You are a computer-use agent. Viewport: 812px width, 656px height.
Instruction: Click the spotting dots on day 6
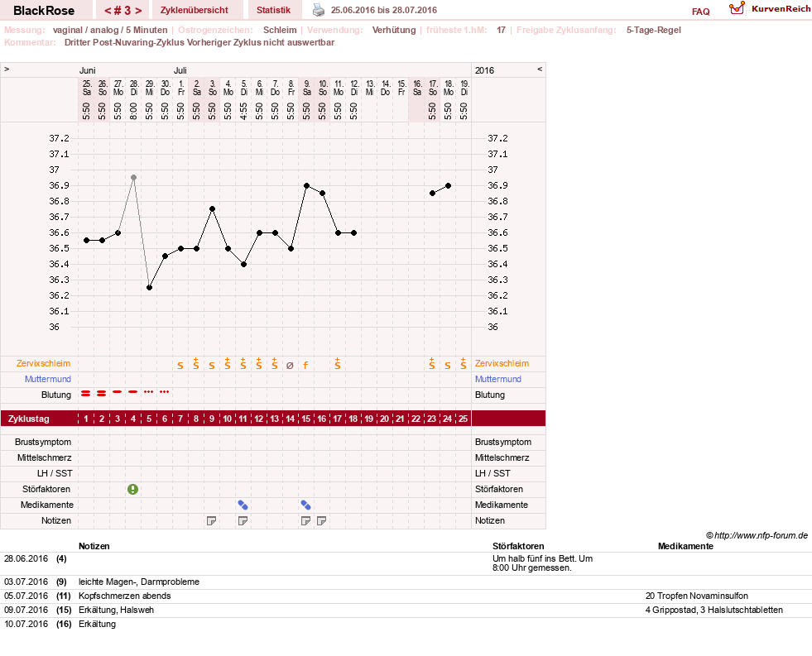(165, 391)
